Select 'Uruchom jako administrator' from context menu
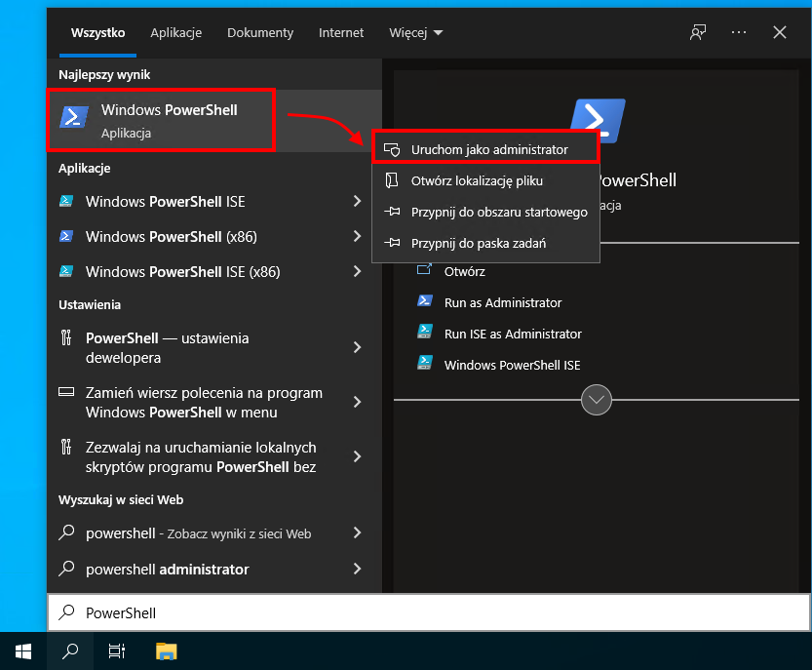 pos(485,149)
